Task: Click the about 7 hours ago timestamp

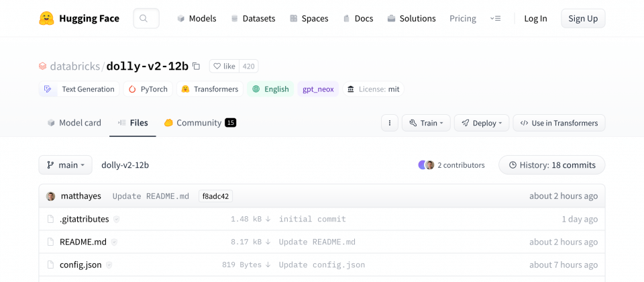Action: click(x=563, y=265)
